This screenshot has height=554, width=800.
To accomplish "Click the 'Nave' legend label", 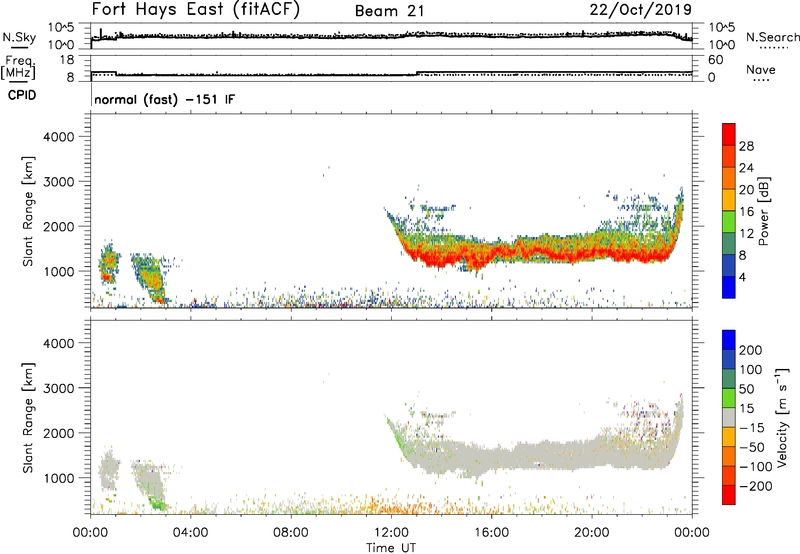I will [x=761, y=69].
